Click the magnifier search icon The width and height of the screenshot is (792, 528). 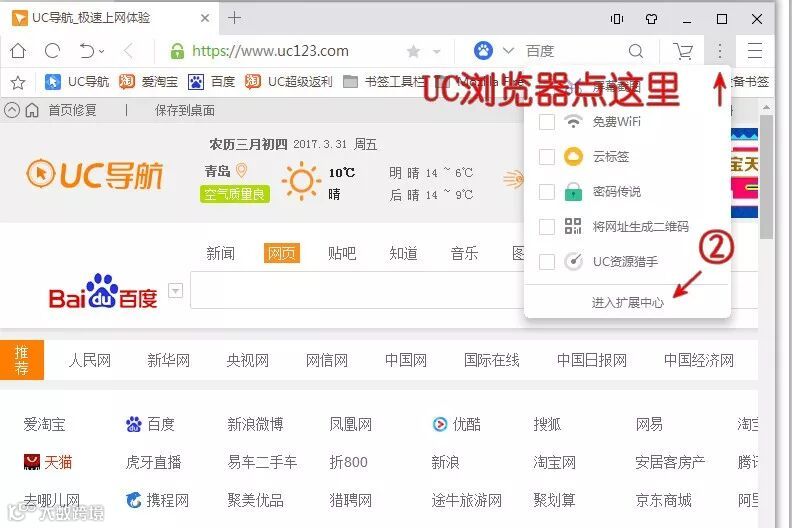[x=635, y=51]
